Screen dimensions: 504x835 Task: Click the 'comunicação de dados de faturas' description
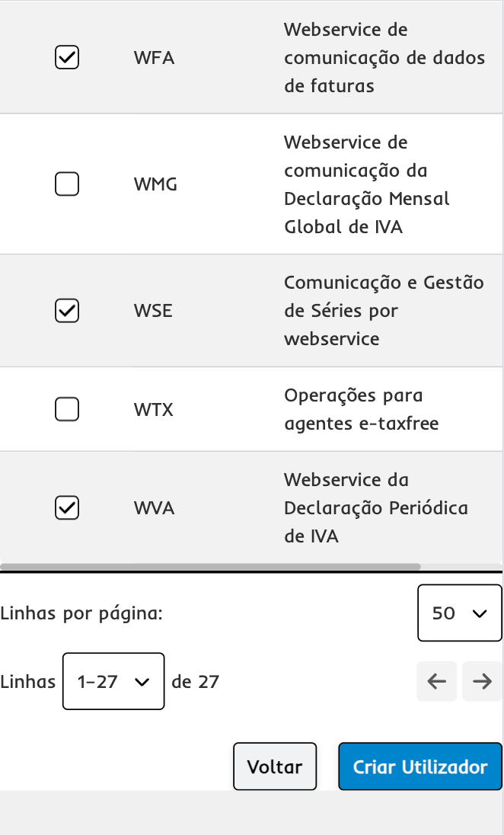click(x=384, y=58)
